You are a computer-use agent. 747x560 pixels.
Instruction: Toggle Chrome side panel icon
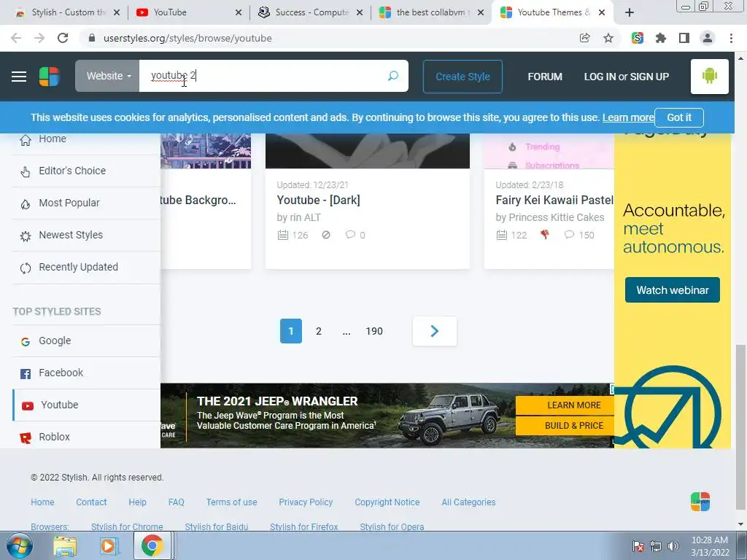684,38
